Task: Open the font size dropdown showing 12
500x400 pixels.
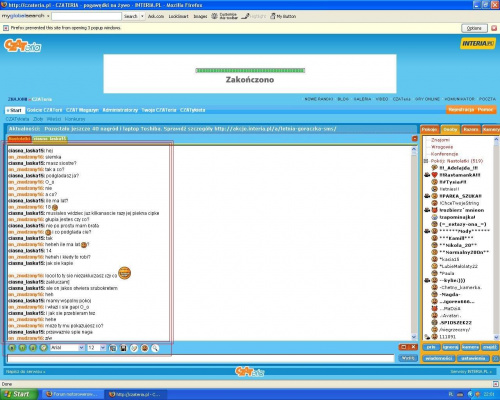Action: [x=96, y=348]
